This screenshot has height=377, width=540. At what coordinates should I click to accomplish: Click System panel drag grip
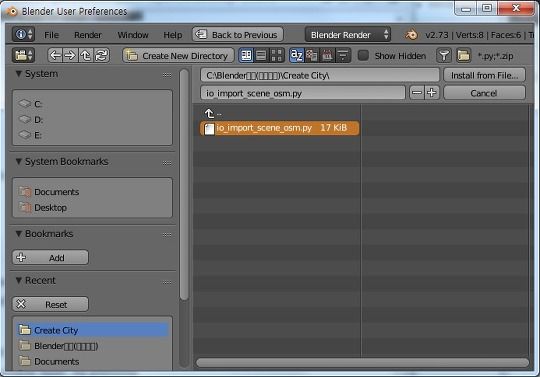tap(167, 75)
